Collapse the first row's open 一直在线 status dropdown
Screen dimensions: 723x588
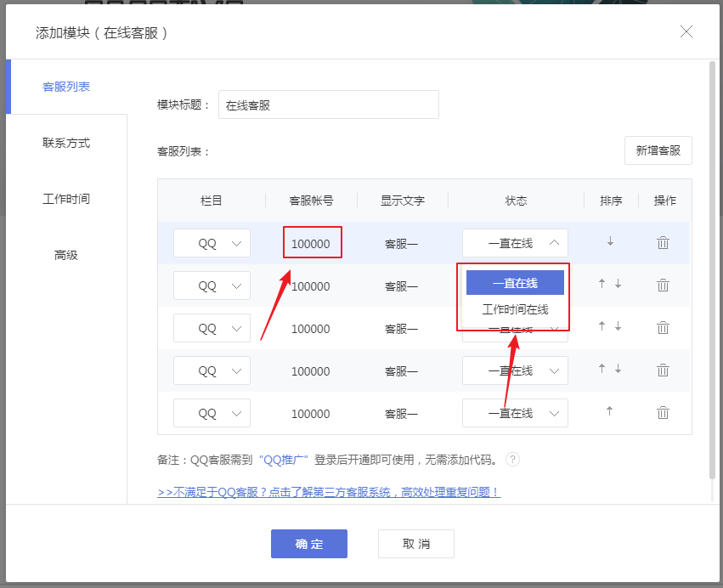tap(515, 243)
